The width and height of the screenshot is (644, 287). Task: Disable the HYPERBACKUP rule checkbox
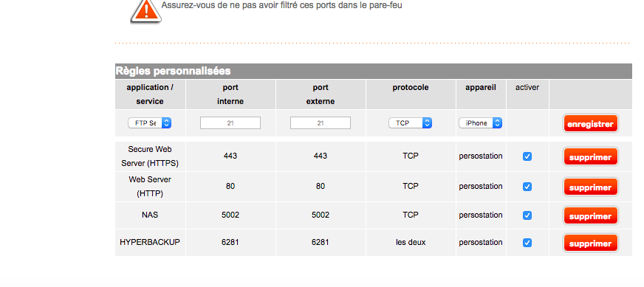pyautogui.click(x=527, y=243)
